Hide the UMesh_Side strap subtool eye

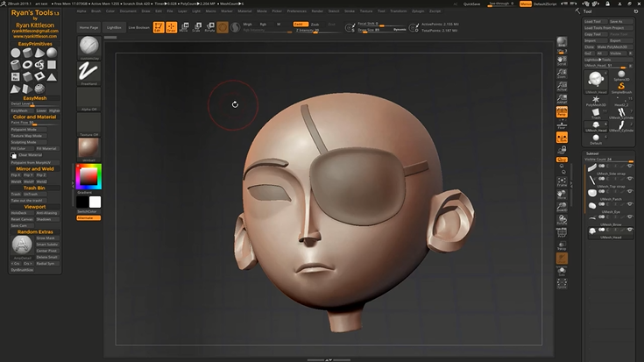(x=630, y=166)
